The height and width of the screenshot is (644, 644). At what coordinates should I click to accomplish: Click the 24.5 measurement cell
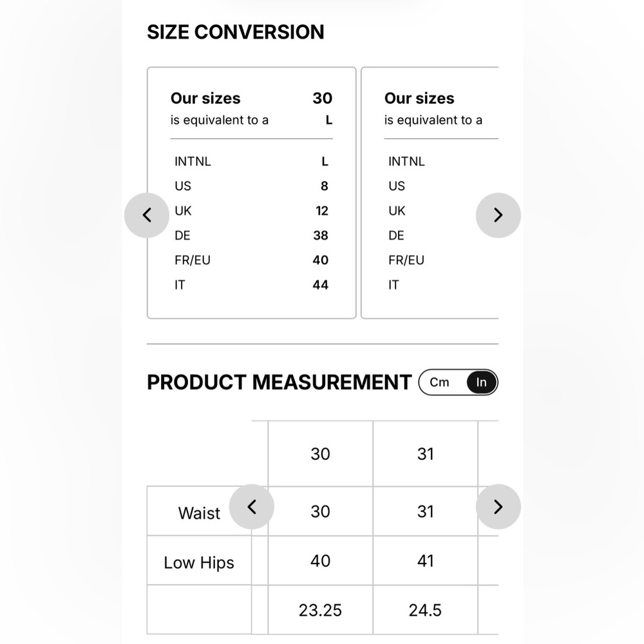point(426,610)
